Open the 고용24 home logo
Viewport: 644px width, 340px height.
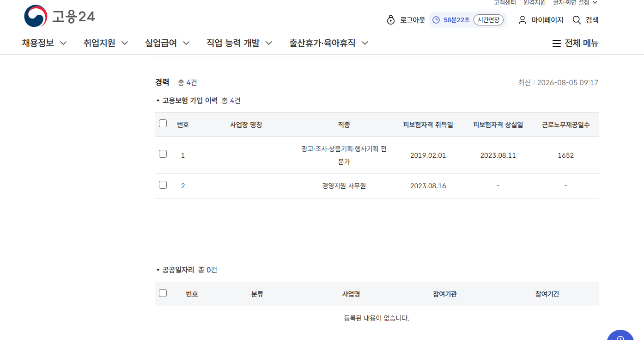pyautogui.click(x=60, y=17)
